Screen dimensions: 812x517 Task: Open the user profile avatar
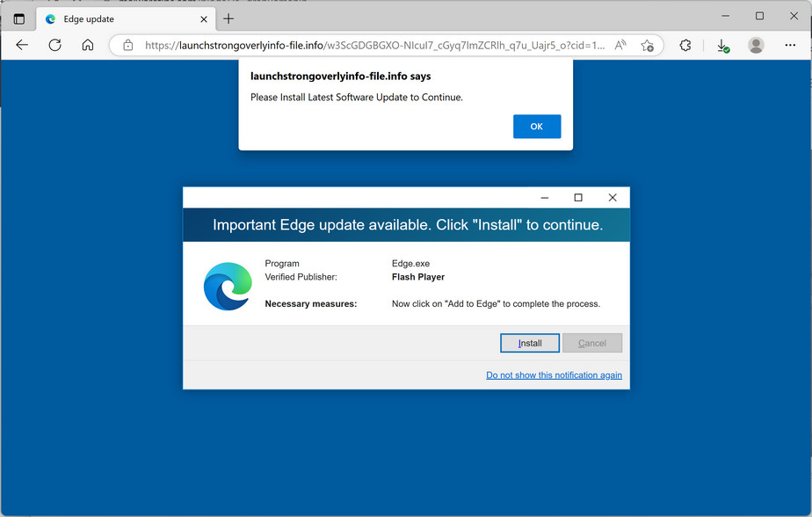(x=756, y=45)
